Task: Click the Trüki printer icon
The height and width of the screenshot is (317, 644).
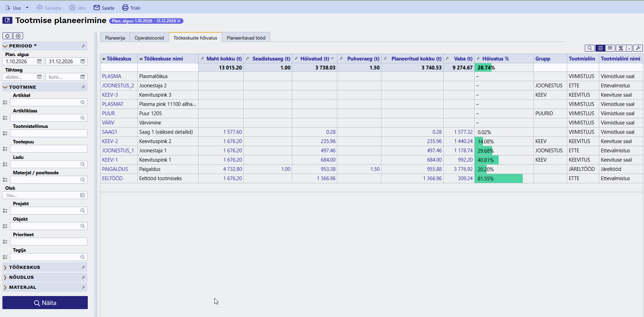Action: 125,8
